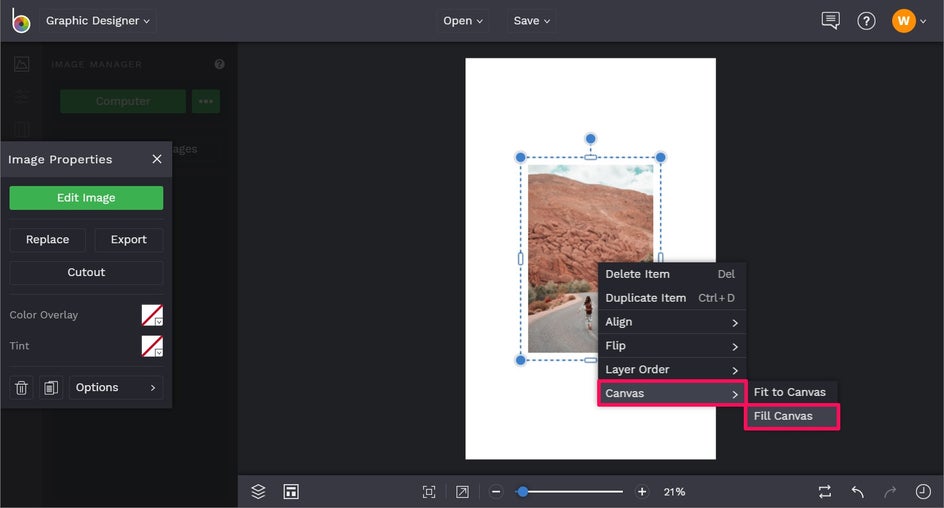The image size is (944, 508).
Task: Click the Cutout button
Action: coord(86,272)
